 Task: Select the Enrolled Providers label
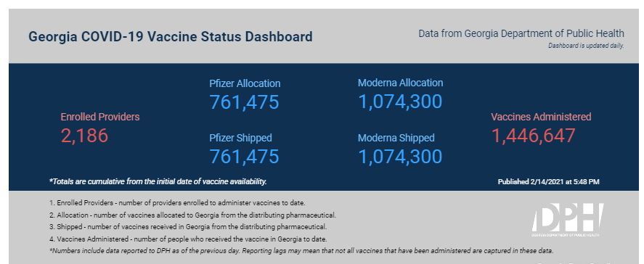[100, 117]
